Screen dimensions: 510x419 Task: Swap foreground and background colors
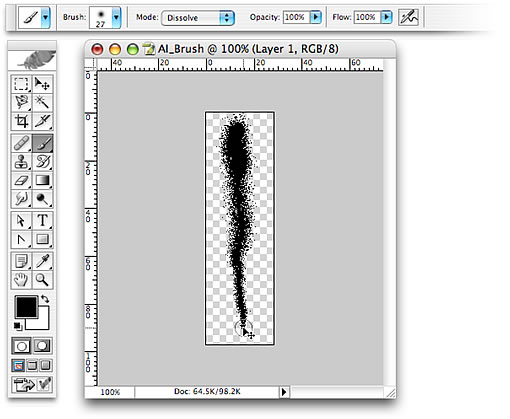[45, 299]
